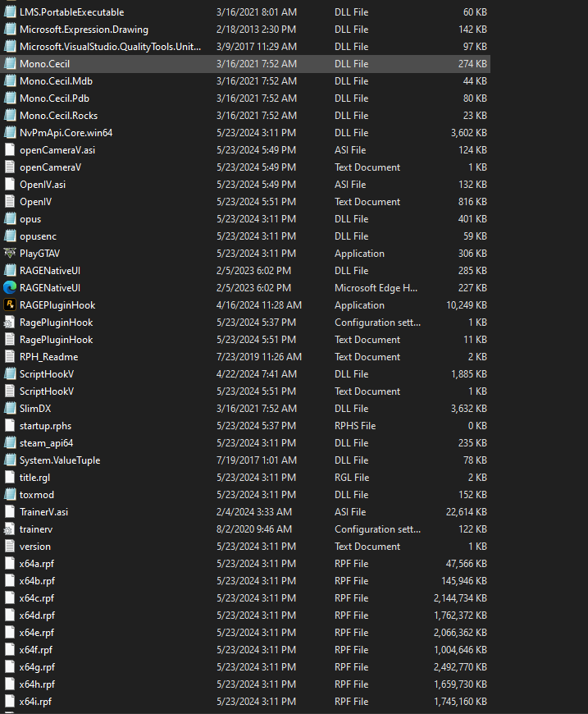
Task: Click the date 2/4/2024 3:33 AM
Action: 254,512
